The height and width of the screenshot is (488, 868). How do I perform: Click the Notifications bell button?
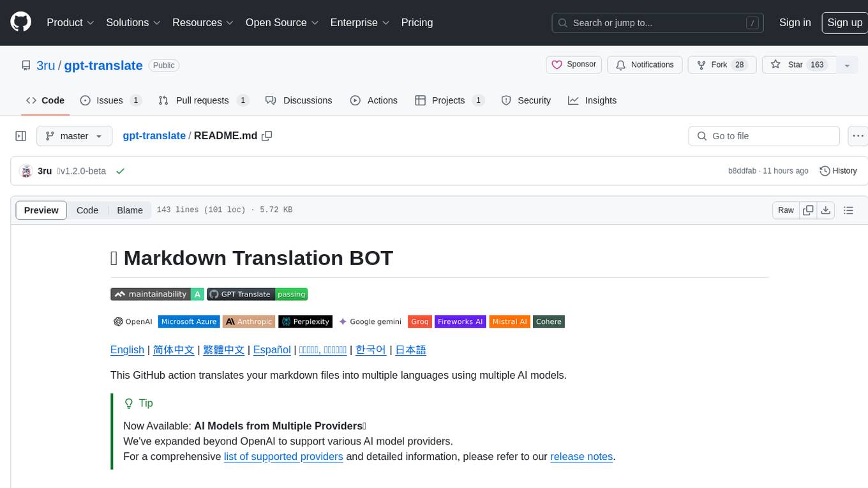[x=645, y=65]
